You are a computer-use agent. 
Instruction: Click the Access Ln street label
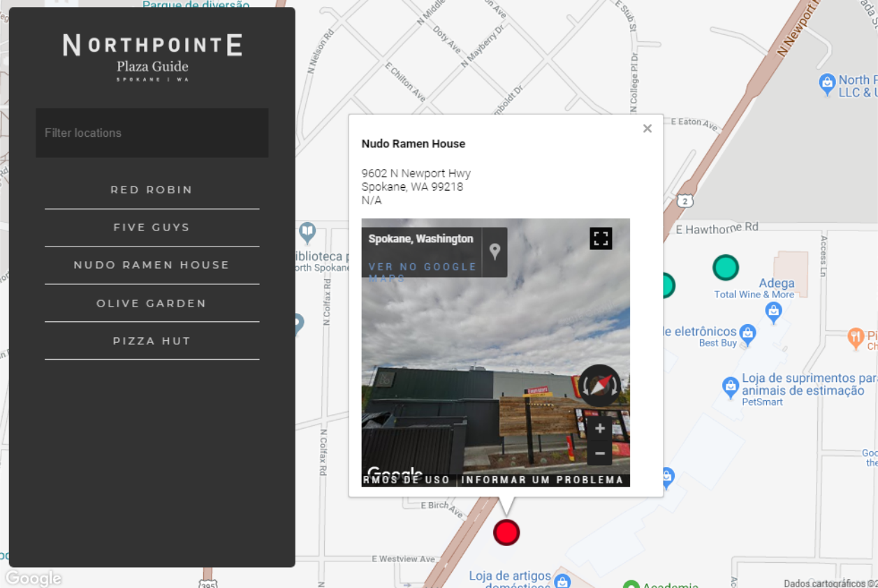tap(824, 256)
